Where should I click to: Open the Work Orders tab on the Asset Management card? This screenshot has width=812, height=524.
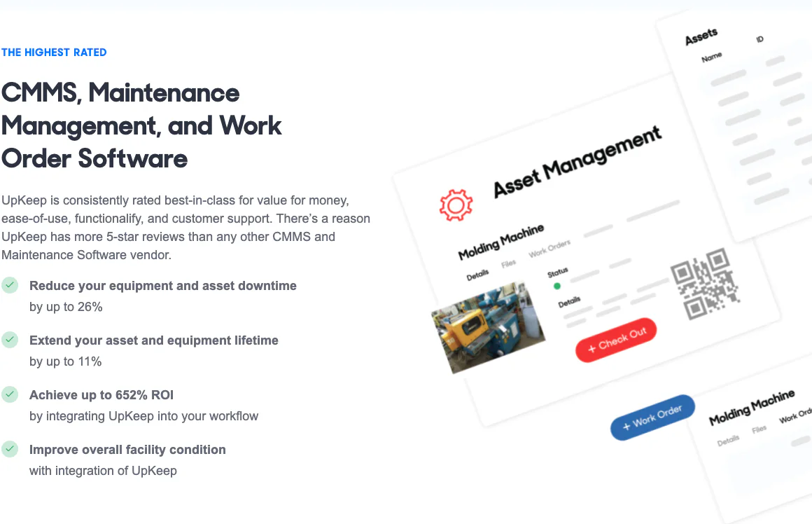549,248
